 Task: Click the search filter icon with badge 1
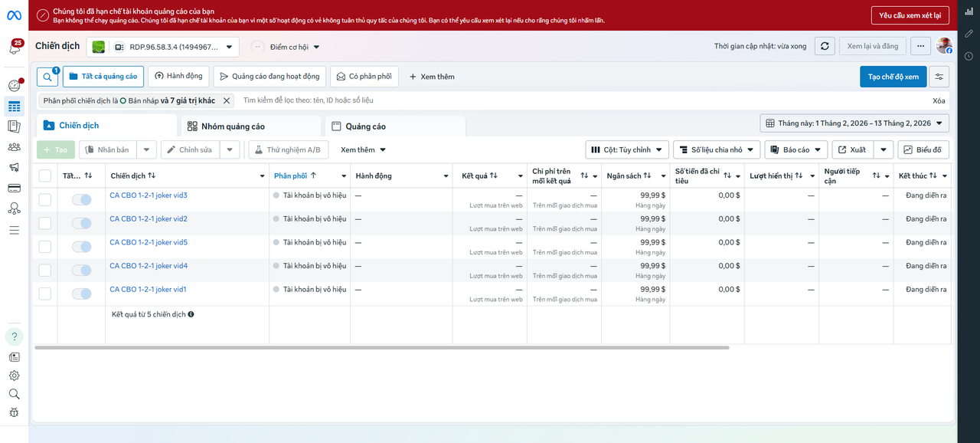47,77
